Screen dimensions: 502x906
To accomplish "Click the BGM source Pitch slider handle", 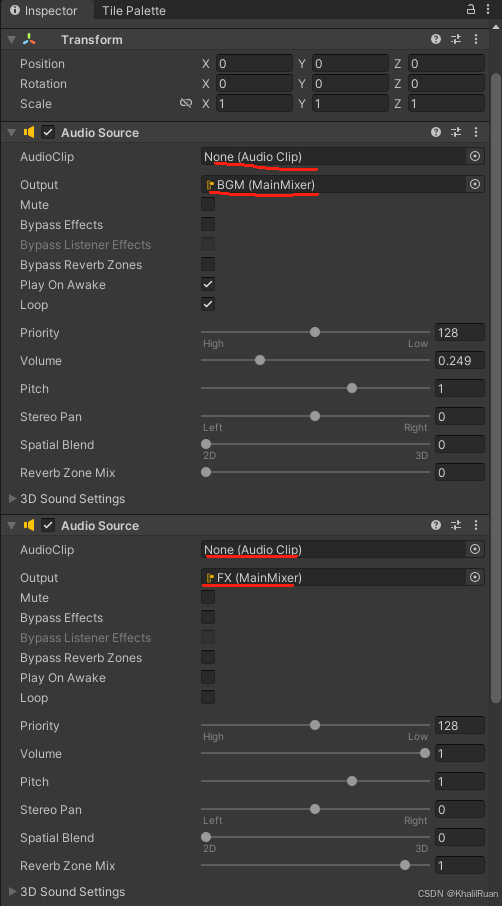I will click(x=352, y=388).
